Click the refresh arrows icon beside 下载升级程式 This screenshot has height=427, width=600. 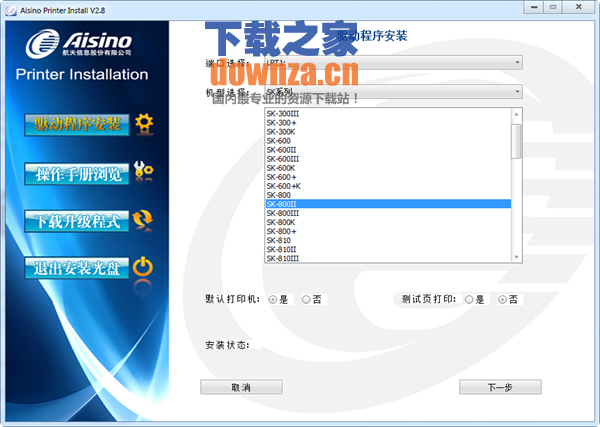[143, 220]
